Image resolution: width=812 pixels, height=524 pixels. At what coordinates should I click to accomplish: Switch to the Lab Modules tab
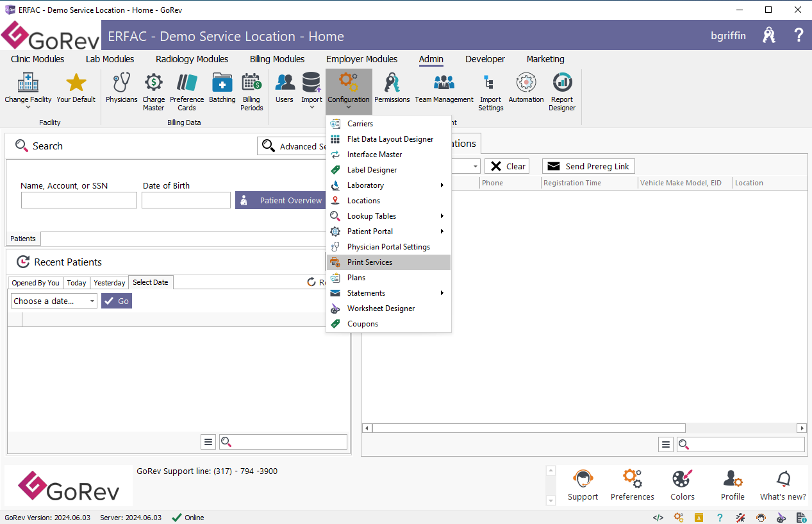[110, 59]
